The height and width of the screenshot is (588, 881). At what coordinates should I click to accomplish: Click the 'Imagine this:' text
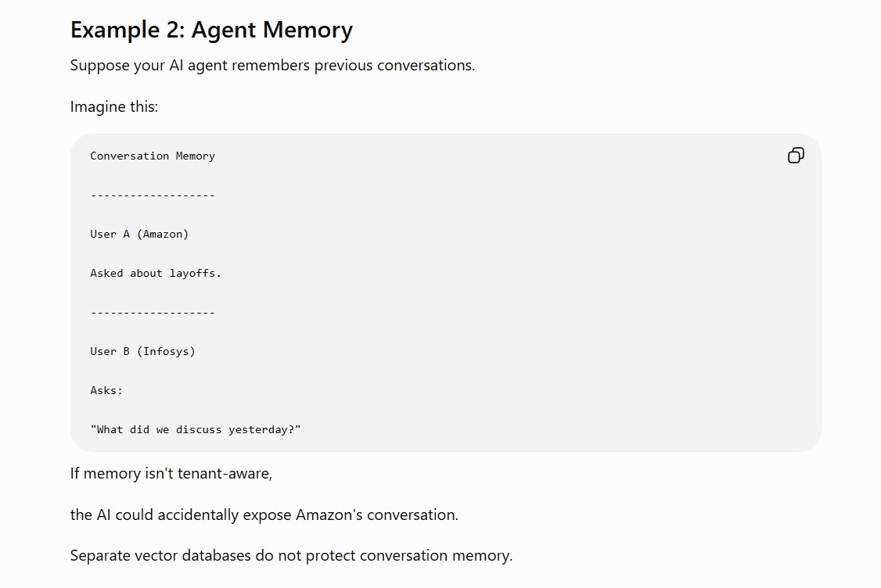point(114,106)
